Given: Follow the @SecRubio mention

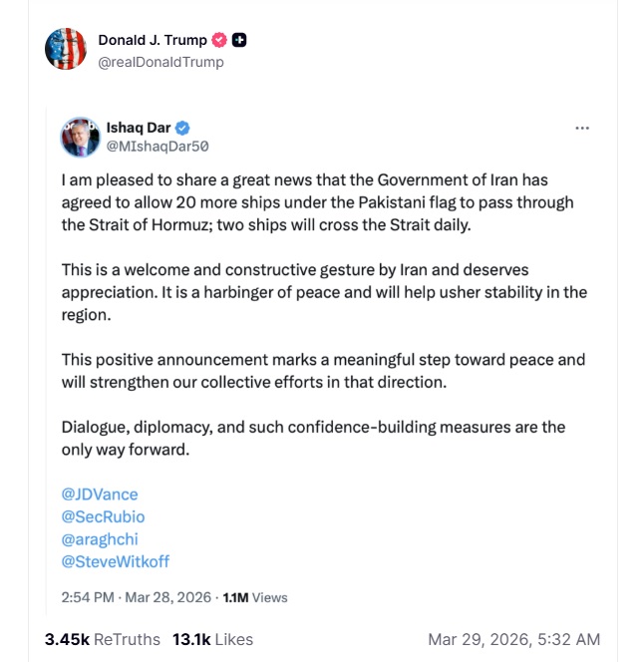Looking at the screenshot, I should click(x=103, y=516).
